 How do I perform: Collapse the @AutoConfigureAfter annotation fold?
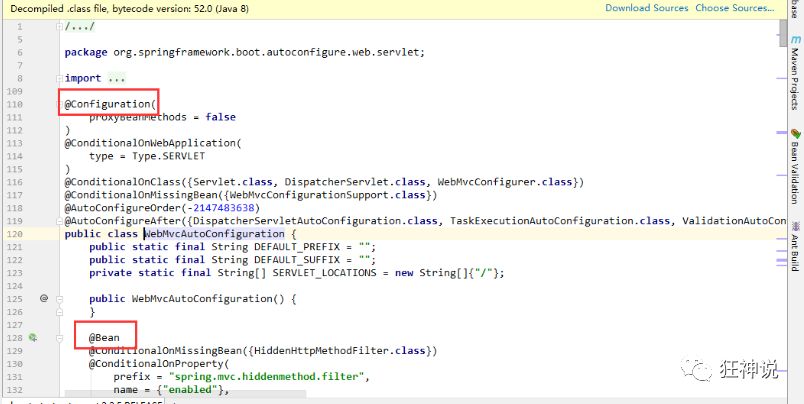[x=59, y=221]
